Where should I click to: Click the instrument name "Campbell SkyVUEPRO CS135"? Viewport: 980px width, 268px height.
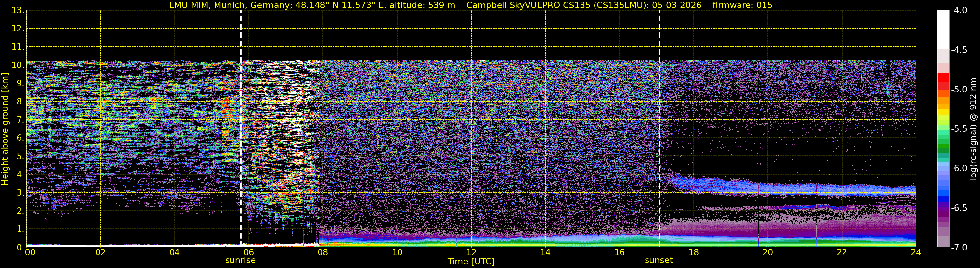tap(528, 5)
